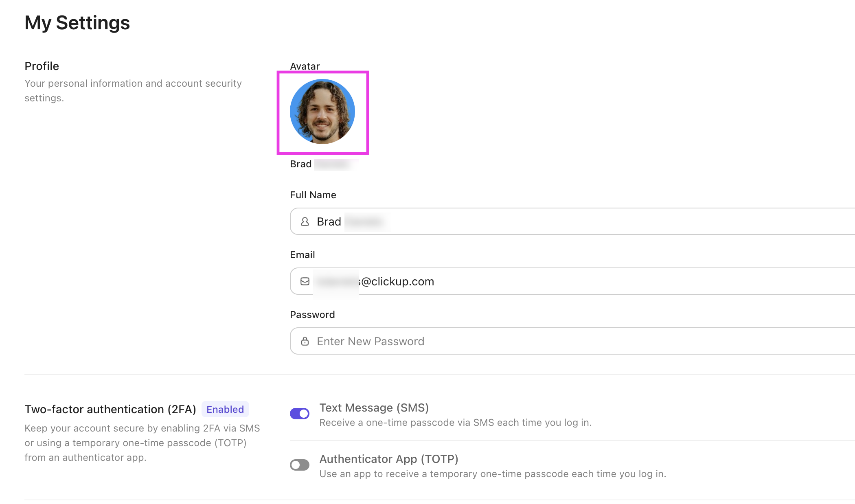
Task: Click the Enabled badge next to 2FA
Action: [225, 409]
